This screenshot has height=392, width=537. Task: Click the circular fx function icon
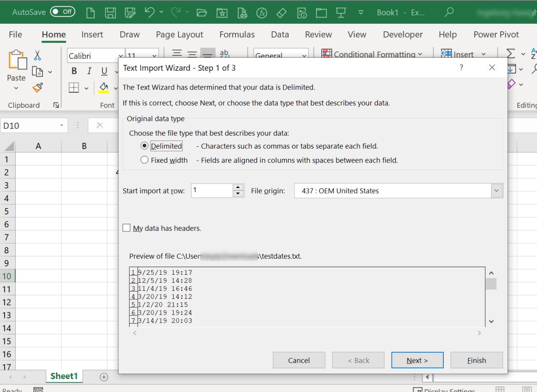coord(262,13)
